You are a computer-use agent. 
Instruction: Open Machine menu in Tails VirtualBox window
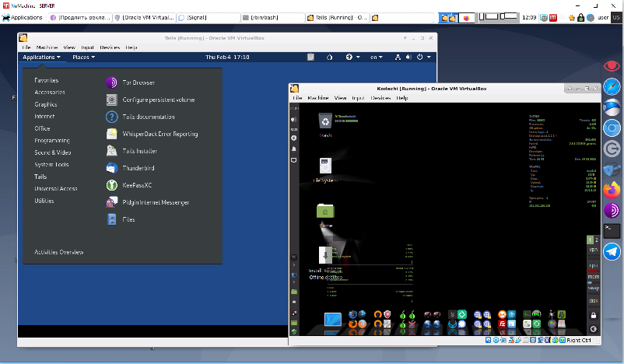click(x=47, y=47)
